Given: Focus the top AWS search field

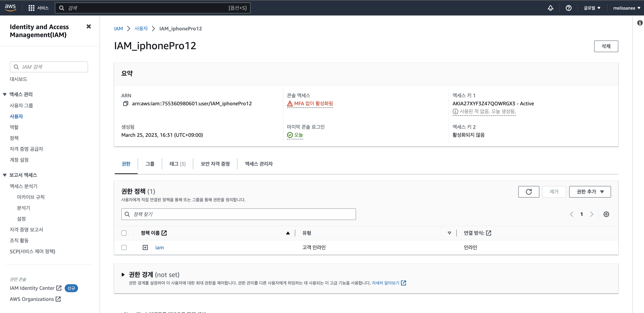Looking at the screenshot, I should click(152, 8).
